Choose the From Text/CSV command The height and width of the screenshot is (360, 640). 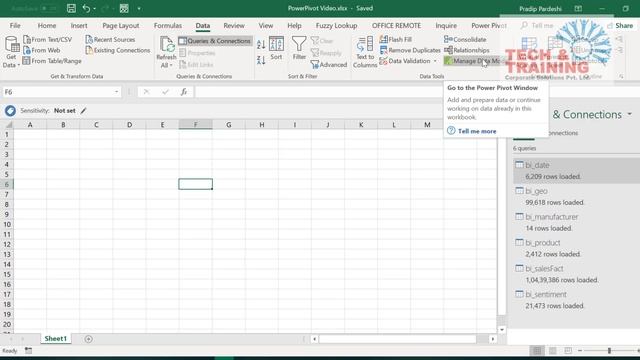click(48, 40)
